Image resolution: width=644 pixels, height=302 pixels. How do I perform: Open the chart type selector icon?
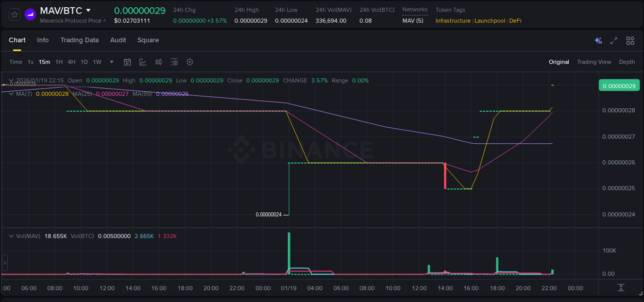tap(143, 62)
